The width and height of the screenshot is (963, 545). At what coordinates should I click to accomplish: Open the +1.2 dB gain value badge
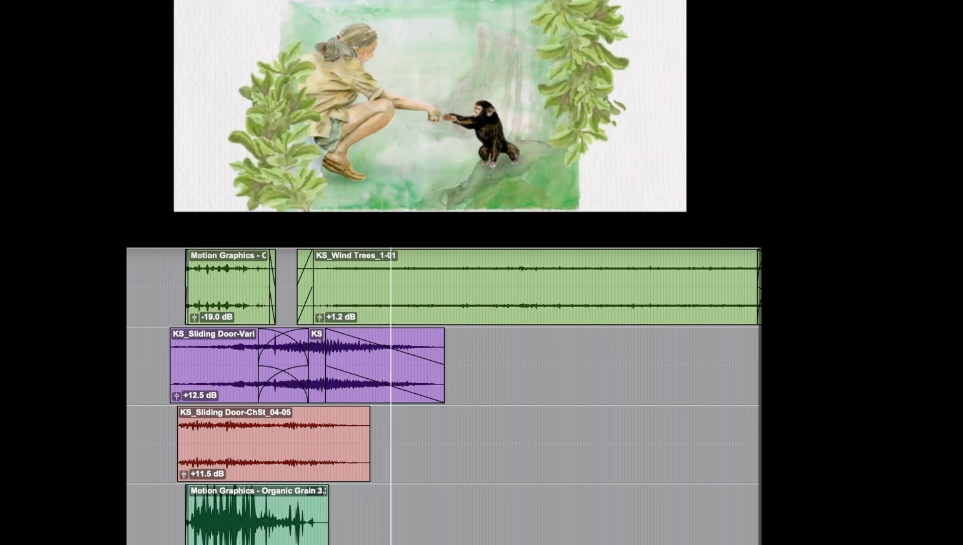tap(341, 317)
